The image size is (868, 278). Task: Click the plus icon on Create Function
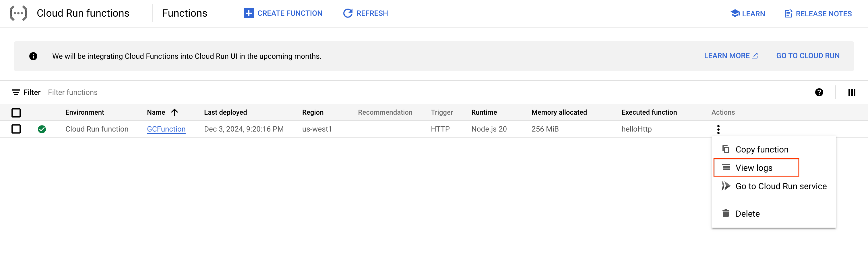pos(249,13)
